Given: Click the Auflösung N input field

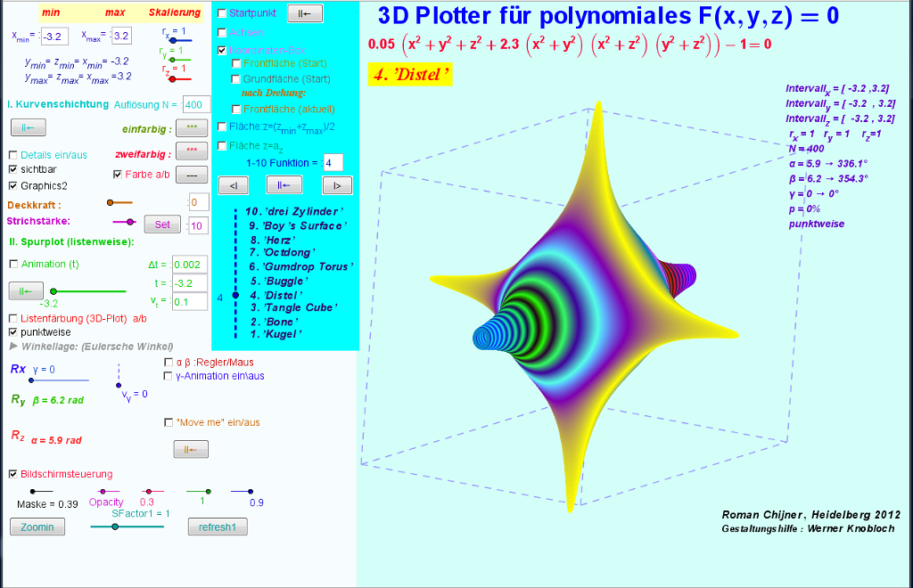Looking at the screenshot, I should pos(196,105).
